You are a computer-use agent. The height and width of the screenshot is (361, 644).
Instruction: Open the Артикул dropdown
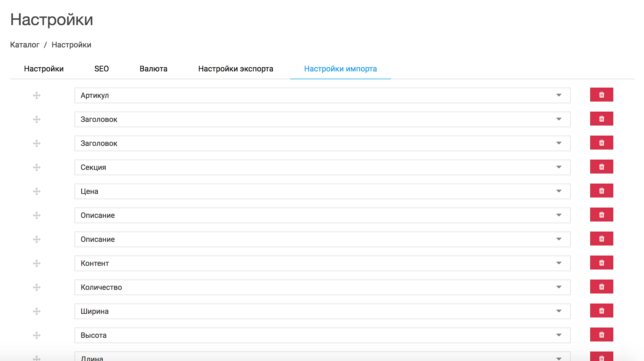point(559,95)
